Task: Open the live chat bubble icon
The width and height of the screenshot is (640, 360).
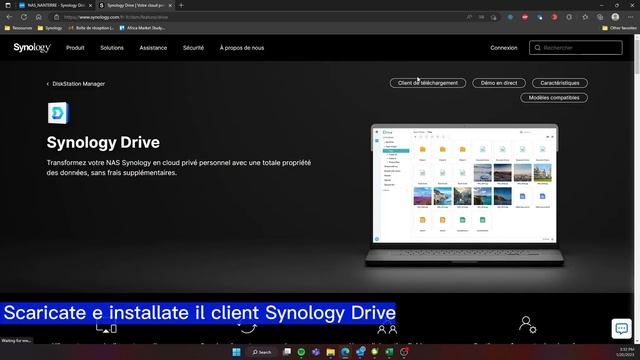Action: point(621,328)
